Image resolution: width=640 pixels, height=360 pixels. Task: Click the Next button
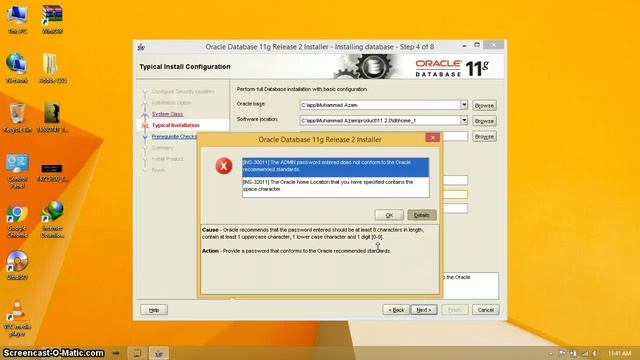pyautogui.click(x=424, y=310)
